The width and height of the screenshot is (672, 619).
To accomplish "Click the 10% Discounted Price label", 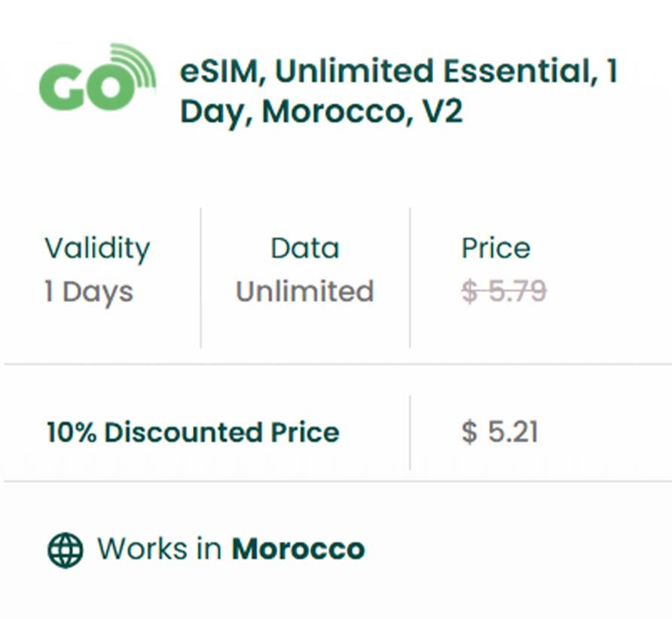I will click(x=193, y=432).
